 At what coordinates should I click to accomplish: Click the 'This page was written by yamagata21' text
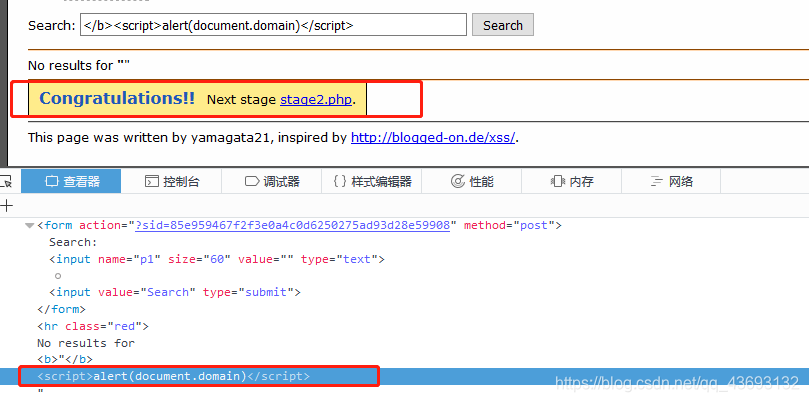150,138
